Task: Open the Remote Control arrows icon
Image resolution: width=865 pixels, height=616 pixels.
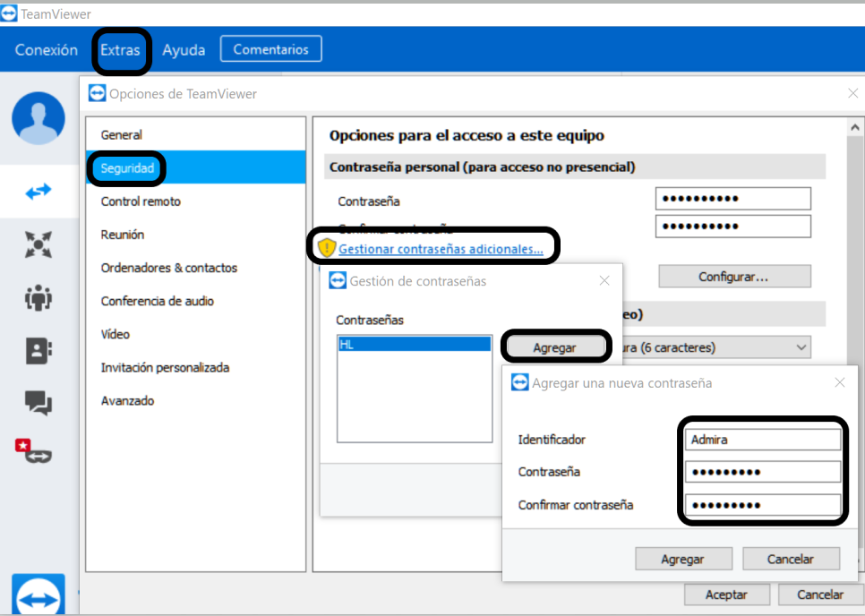Action: [x=39, y=191]
